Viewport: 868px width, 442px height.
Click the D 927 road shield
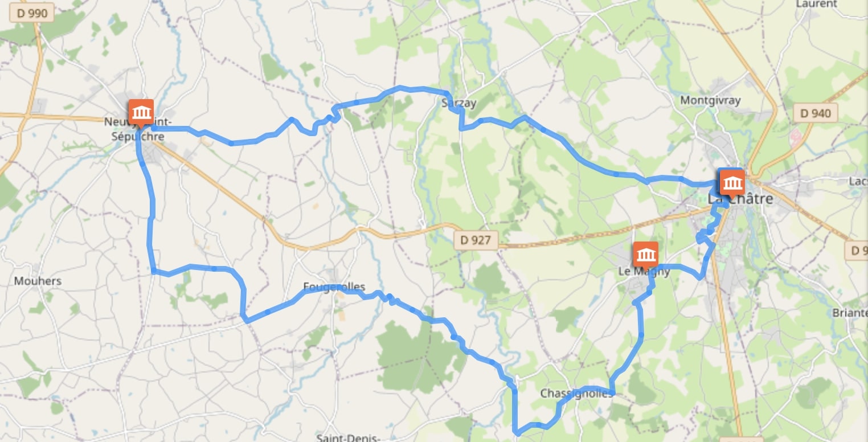point(475,240)
